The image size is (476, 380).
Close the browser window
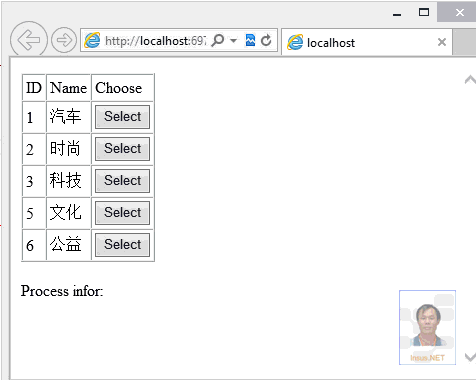(460, 13)
